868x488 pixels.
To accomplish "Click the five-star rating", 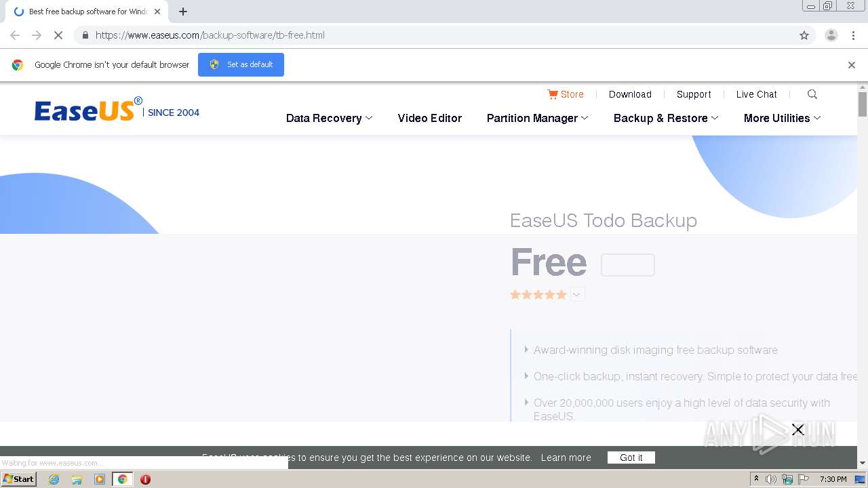I will click(x=538, y=294).
